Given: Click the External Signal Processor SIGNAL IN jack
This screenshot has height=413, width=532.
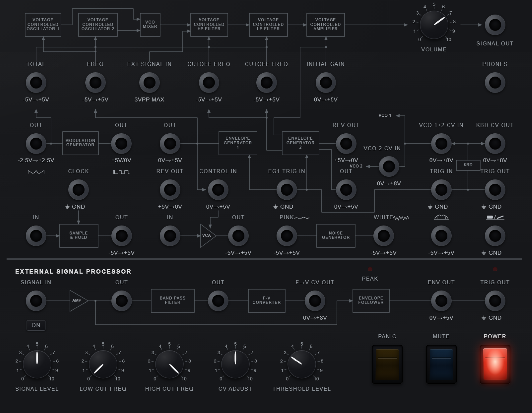Looking at the screenshot, I should click(36, 301).
